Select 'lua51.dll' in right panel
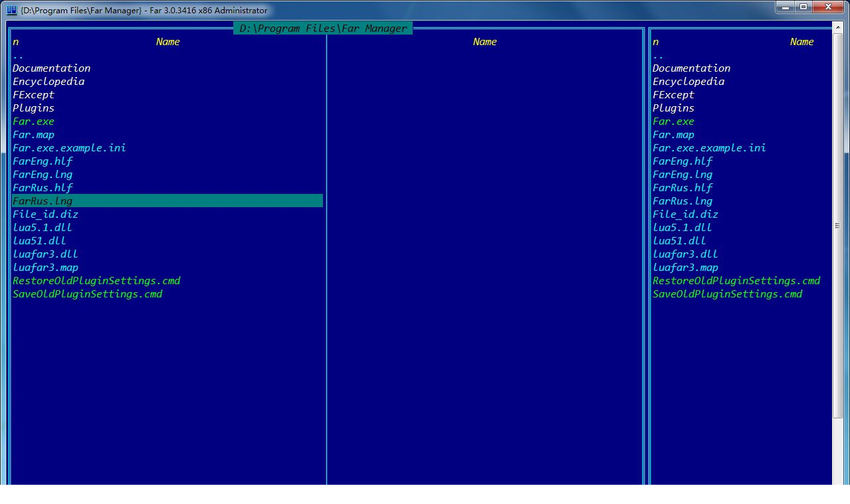The image size is (850, 504). [679, 241]
